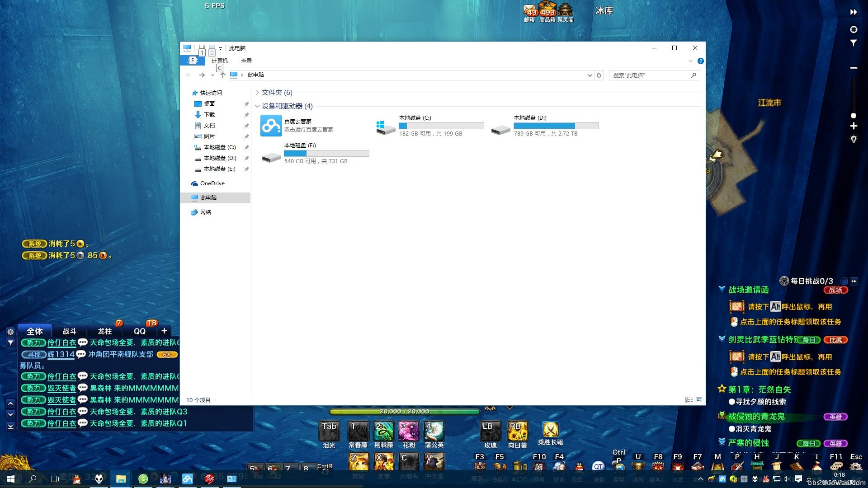Click player name 辉1314 in chat
868x488 pixels.
point(61,354)
